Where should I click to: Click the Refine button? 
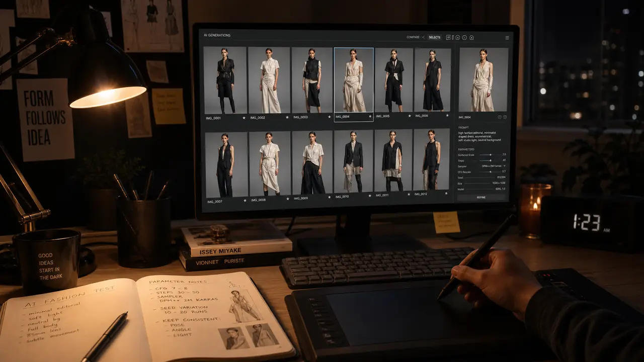481,198
